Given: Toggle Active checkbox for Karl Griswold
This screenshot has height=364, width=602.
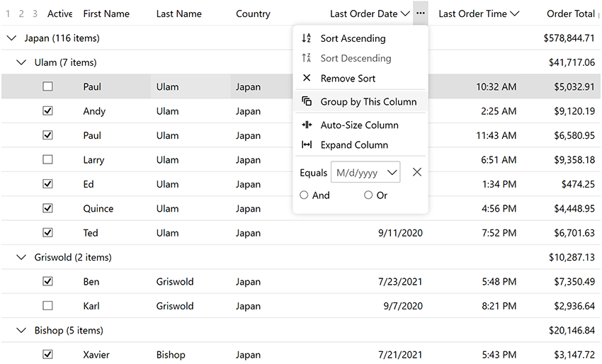Looking at the screenshot, I should point(47,306).
